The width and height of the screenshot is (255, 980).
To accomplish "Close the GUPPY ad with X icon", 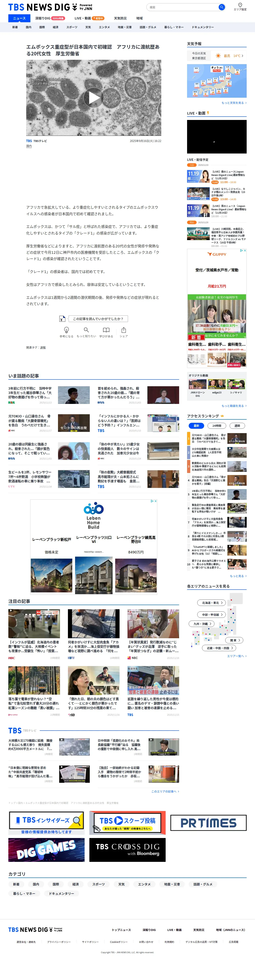I will [245, 250].
